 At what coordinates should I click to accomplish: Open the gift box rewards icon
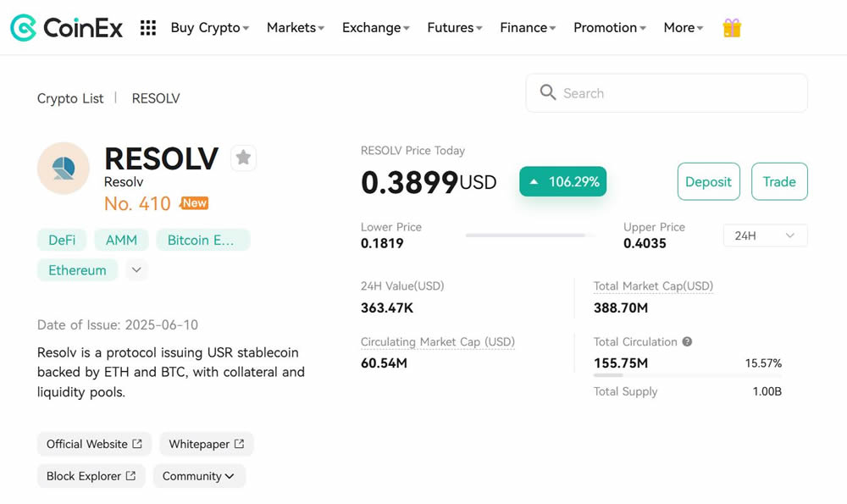click(x=732, y=28)
